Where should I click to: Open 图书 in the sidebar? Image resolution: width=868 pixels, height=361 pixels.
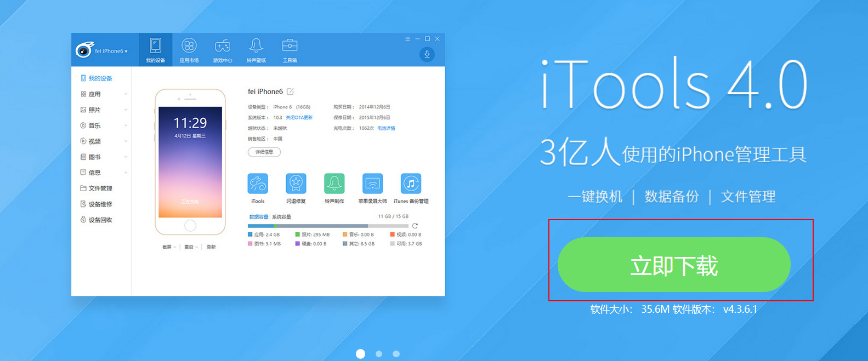tap(91, 157)
